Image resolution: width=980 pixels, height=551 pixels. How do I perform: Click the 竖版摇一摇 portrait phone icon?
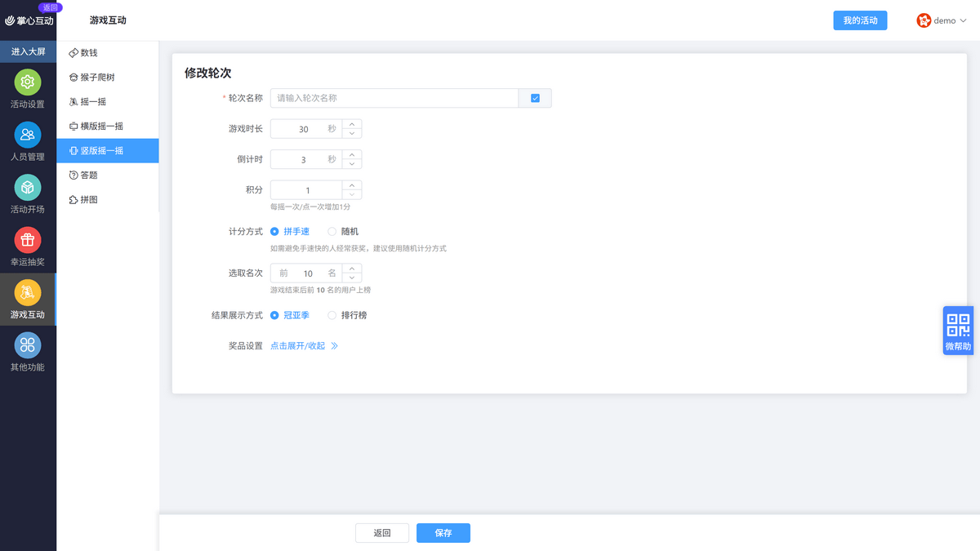73,150
